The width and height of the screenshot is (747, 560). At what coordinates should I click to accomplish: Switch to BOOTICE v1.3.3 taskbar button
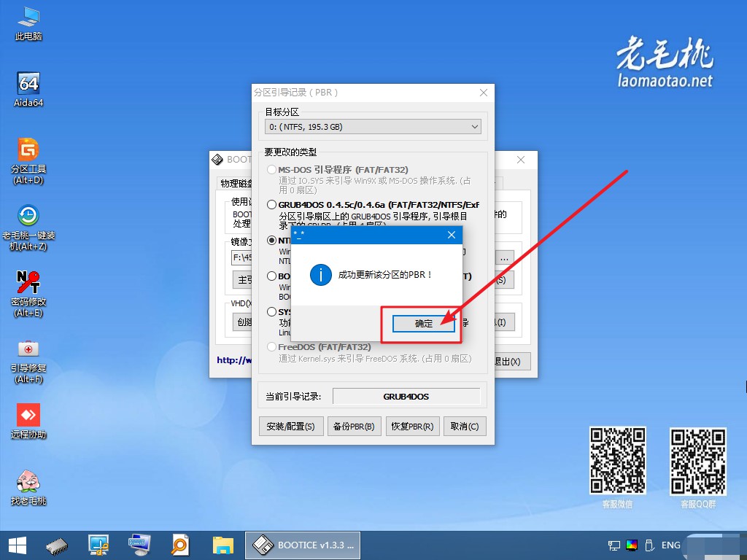click(303, 545)
